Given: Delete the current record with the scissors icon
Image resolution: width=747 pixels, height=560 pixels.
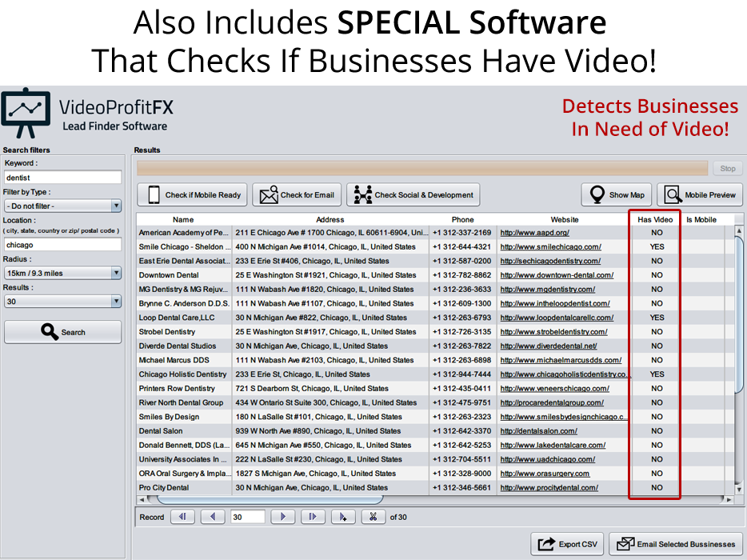Looking at the screenshot, I should point(373,517).
